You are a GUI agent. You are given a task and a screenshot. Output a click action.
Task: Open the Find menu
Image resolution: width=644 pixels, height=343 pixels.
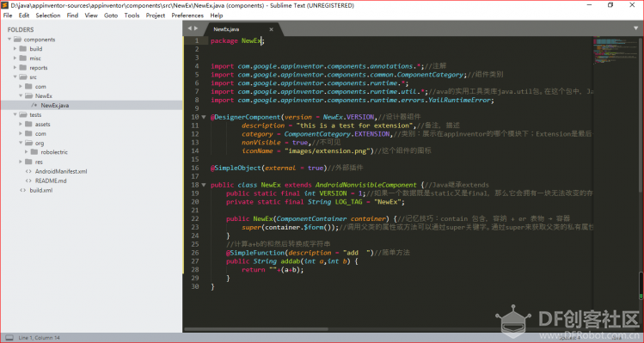pyautogui.click(x=72, y=15)
